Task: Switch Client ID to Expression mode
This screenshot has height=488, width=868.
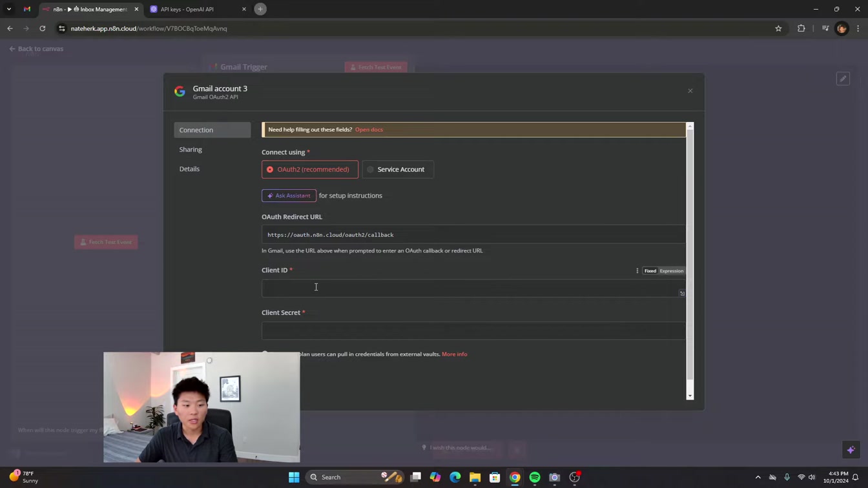Action: click(x=671, y=271)
